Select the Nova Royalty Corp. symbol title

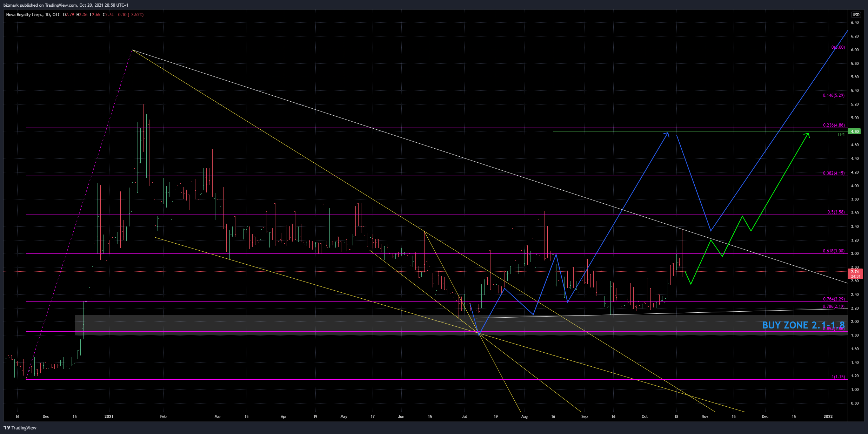(25, 15)
